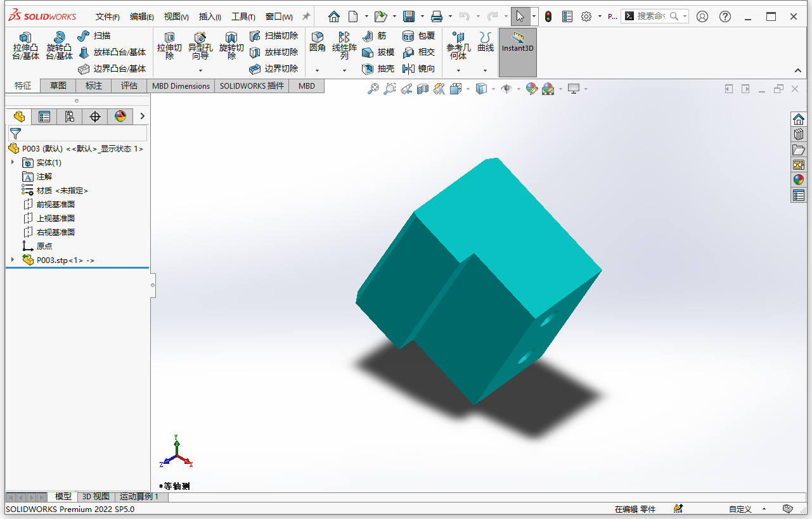
Task: Open the DimXpertManager crosshair tab
Action: coord(95,117)
